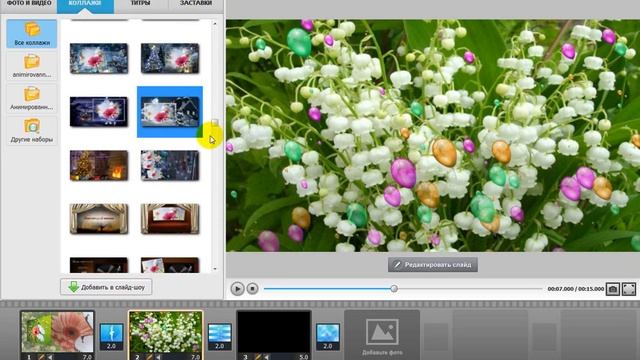Select the fireplace Christmas collage thumbnail
Image resolution: width=640 pixels, height=360 pixels.
coord(99,165)
